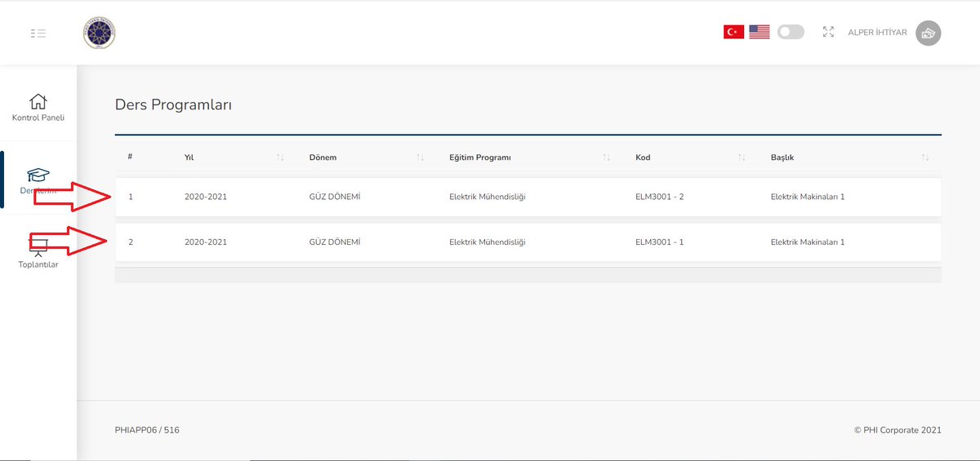Image resolution: width=980 pixels, height=461 pixels.
Task: Click the Eğitim Programı header label
Action: point(479,157)
